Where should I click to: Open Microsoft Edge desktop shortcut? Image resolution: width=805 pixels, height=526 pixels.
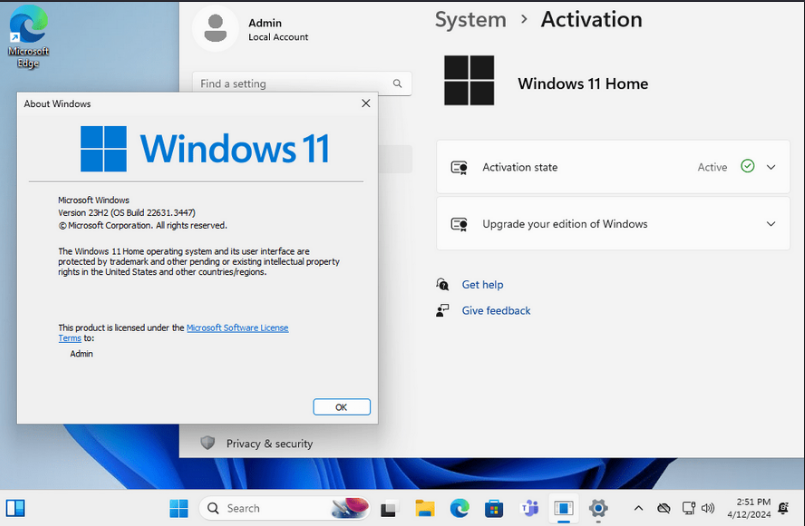tap(28, 36)
